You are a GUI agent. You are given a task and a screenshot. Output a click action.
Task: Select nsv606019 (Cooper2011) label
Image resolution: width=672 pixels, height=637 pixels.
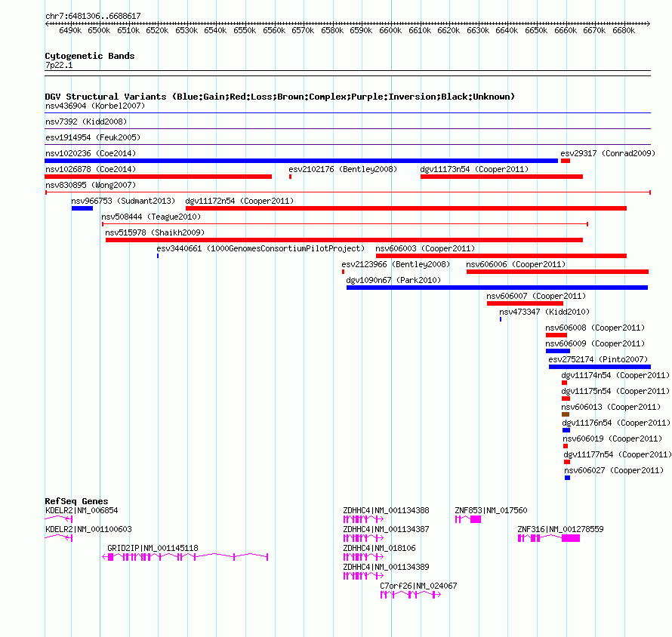coord(612,439)
